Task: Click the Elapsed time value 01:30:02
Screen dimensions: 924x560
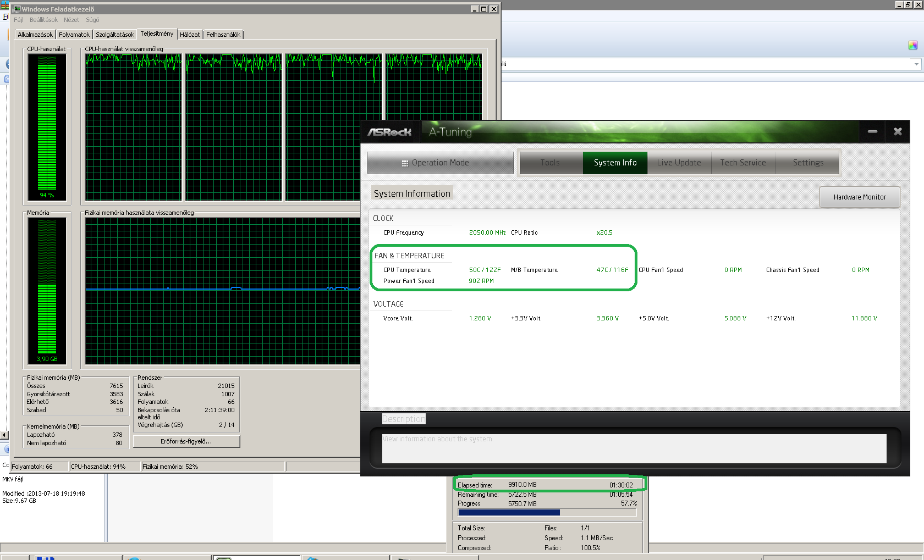Action: click(621, 485)
